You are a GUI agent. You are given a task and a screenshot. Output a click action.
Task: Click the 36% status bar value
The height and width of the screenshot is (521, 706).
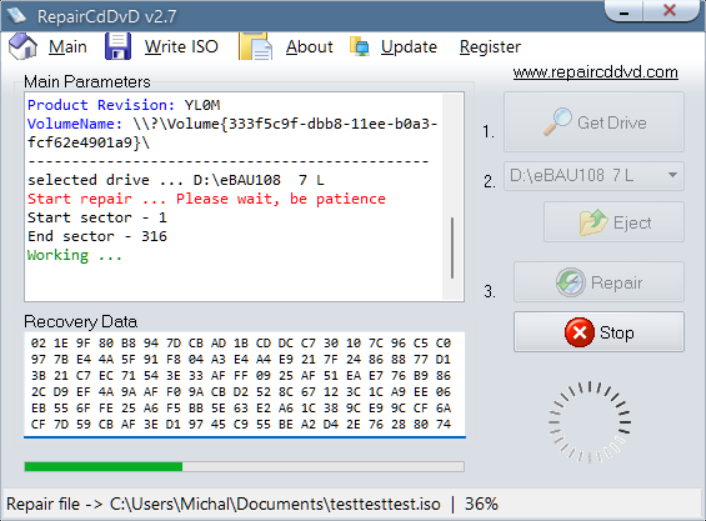[x=481, y=504]
